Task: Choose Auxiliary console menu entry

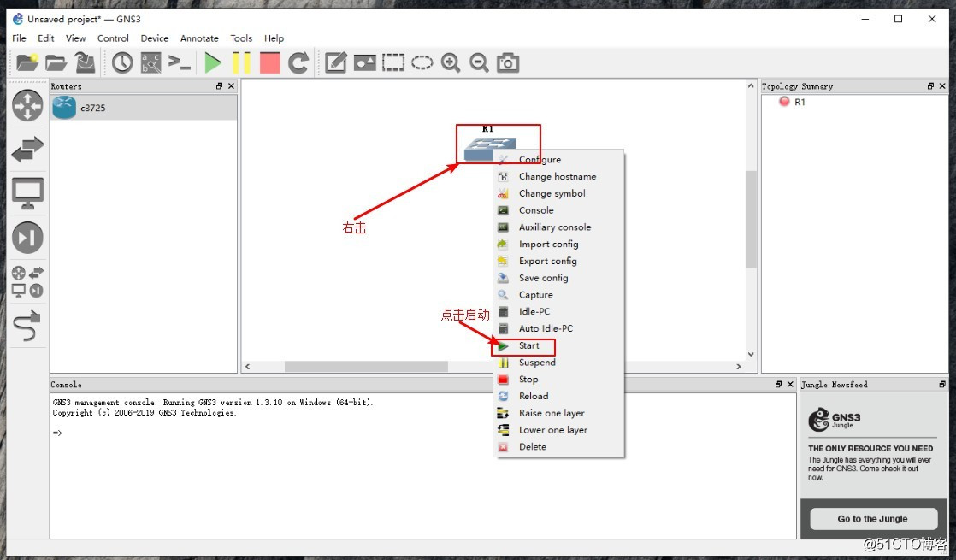Action: 558,227
